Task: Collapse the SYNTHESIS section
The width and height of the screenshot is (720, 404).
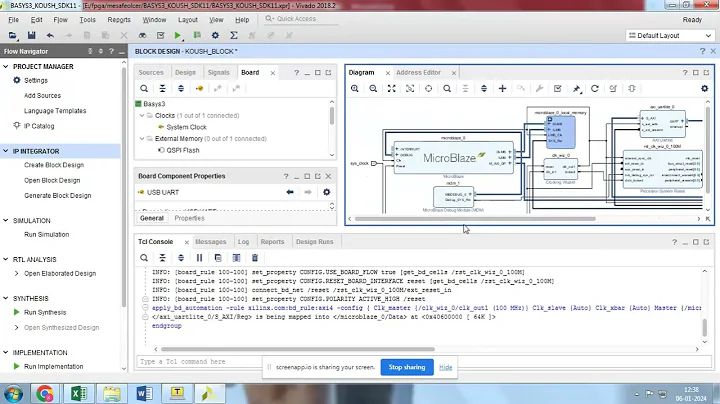Action: click(x=6, y=298)
